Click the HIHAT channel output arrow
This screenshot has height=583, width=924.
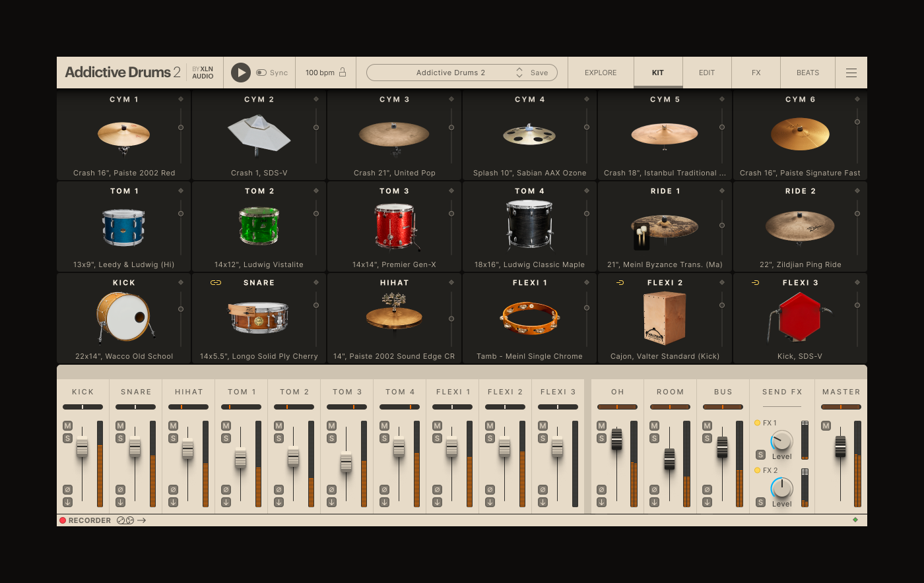coord(173,502)
